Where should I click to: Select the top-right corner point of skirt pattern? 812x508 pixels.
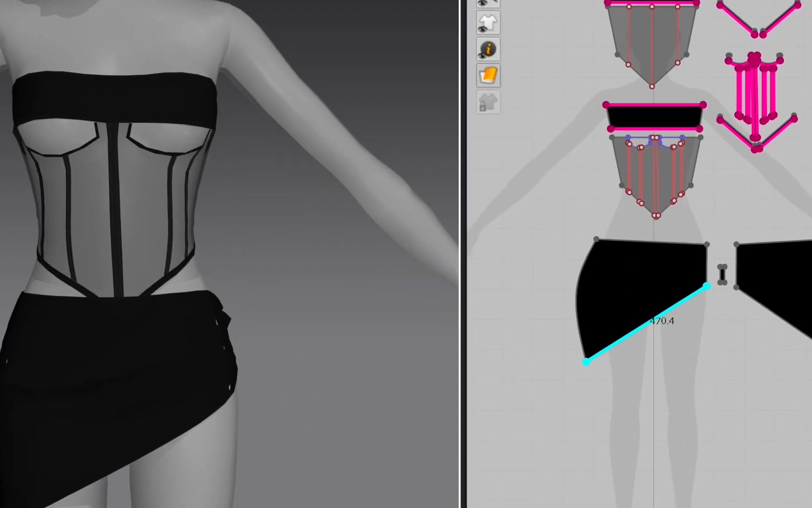pos(707,245)
